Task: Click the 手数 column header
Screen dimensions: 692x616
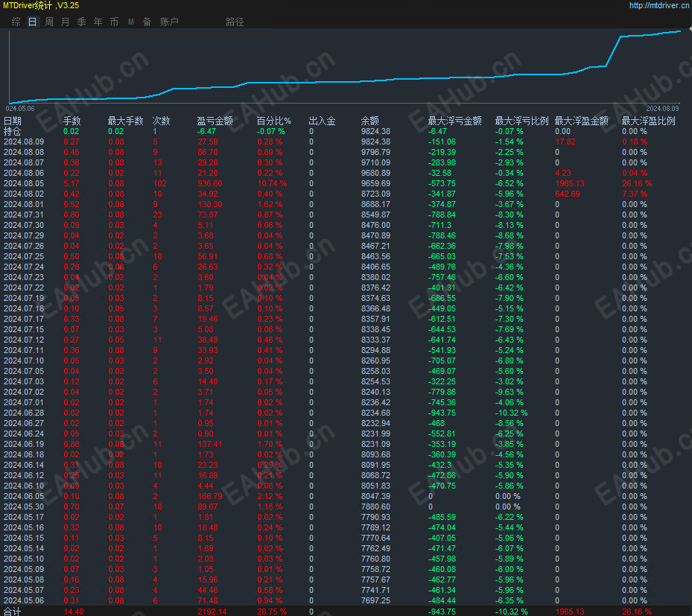Action: (72, 121)
